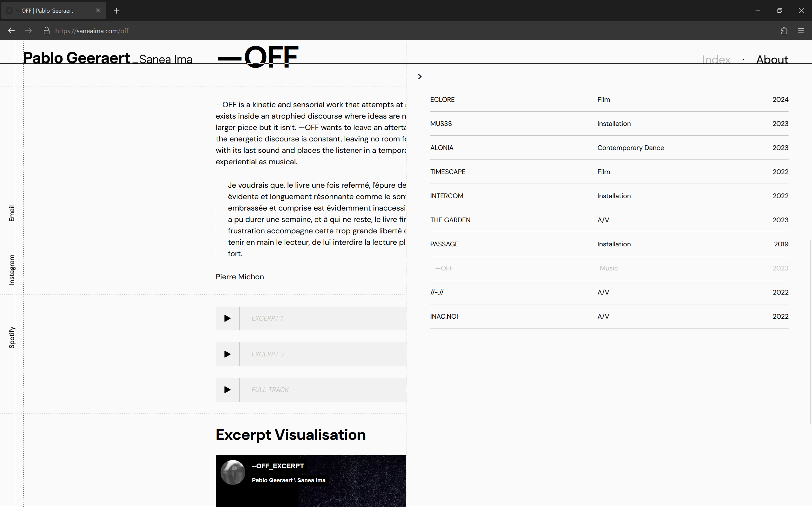Click the browser back arrow
The image size is (812, 507).
(11, 31)
